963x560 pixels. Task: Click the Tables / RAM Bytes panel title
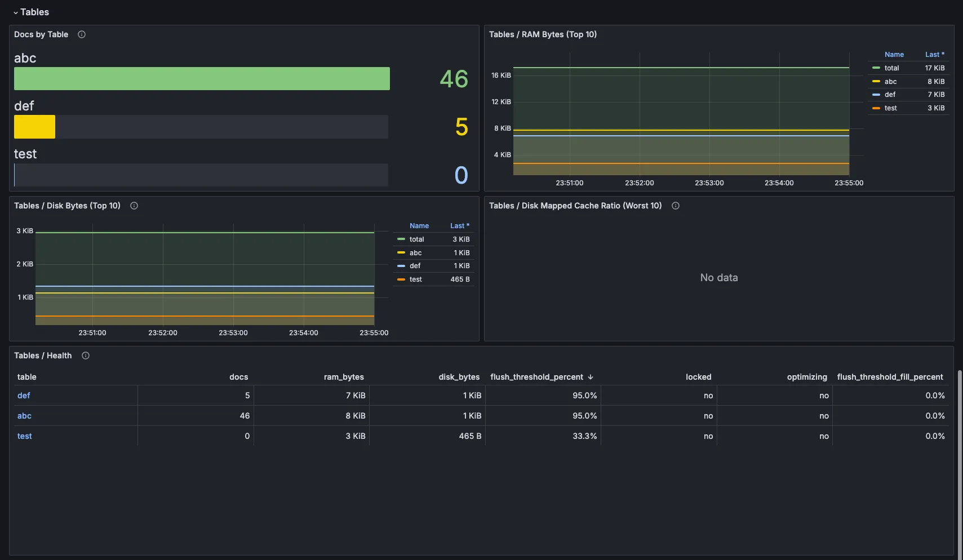coord(543,34)
